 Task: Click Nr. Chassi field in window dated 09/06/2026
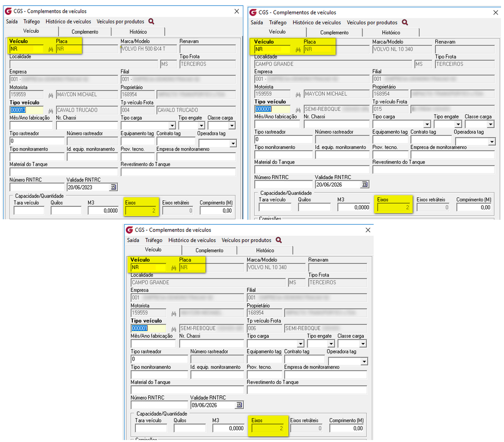pos(211,344)
